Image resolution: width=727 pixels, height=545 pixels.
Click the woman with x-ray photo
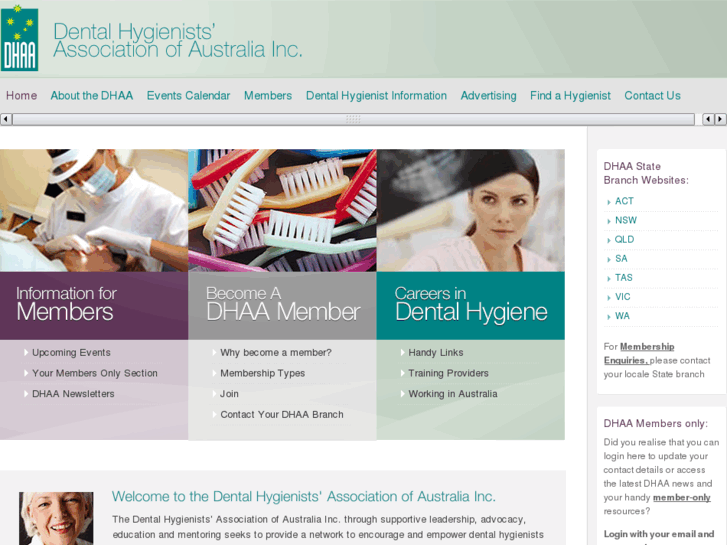(x=471, y=211)
